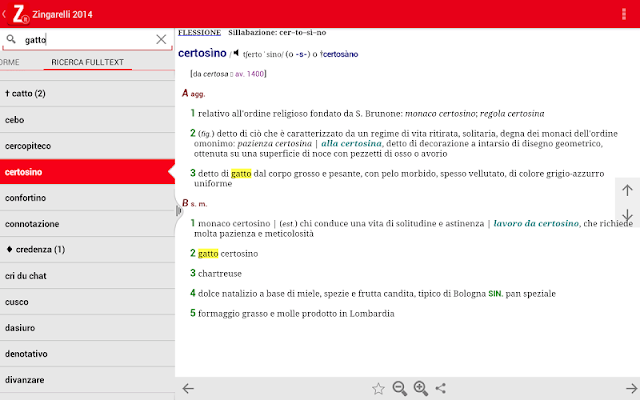Image resolution: width=640 pixels, height=400 pixels.
Task: Jump down with the down-arrow button
Action: 627,214
